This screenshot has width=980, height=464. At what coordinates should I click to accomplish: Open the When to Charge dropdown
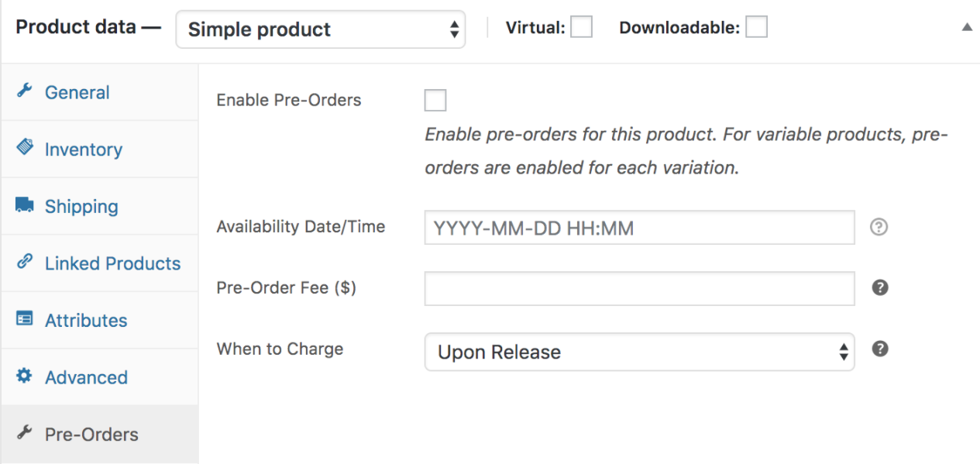click(639, 352)
